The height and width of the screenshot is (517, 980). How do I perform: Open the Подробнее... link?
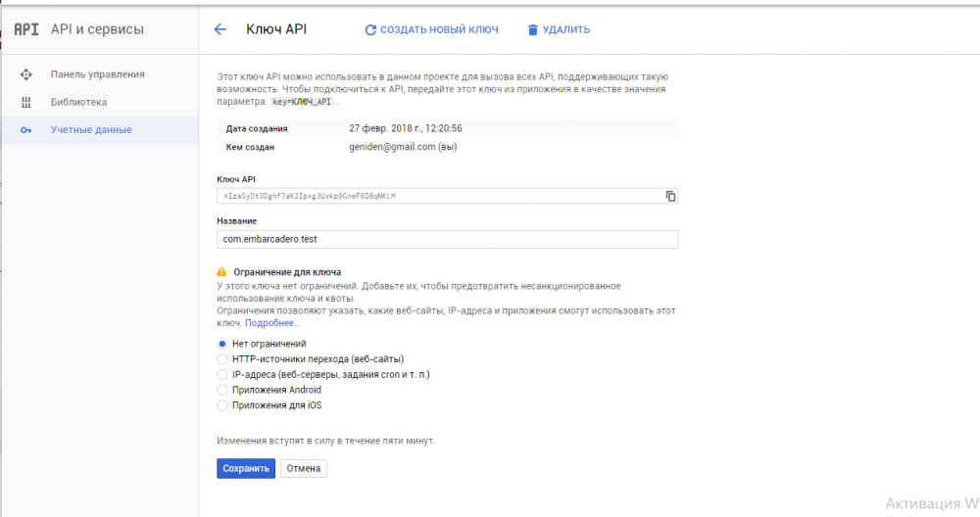(273, 323)
